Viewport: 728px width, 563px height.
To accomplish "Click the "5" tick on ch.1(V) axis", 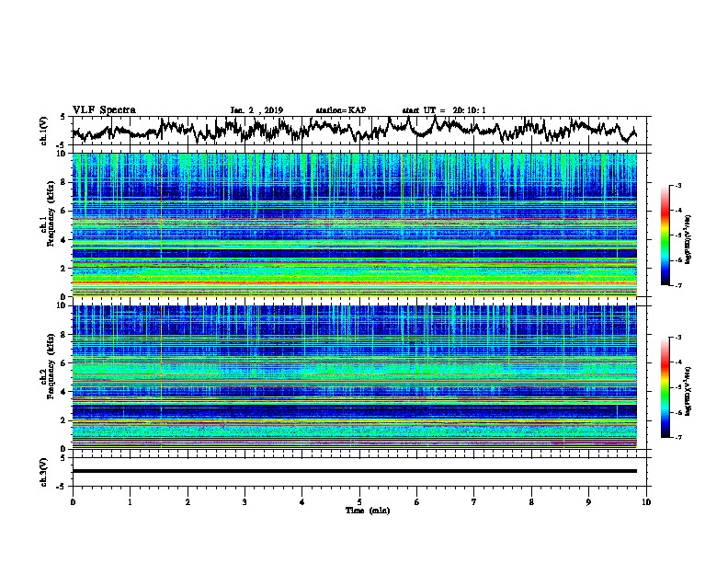I will tap(63, 117).
